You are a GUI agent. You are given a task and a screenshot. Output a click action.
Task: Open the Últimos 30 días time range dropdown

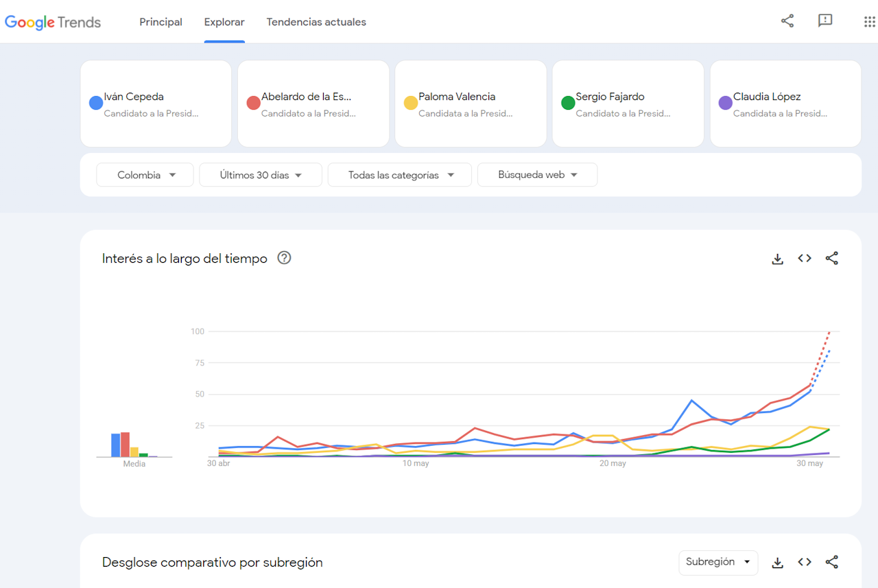click(x=261, y=175)
